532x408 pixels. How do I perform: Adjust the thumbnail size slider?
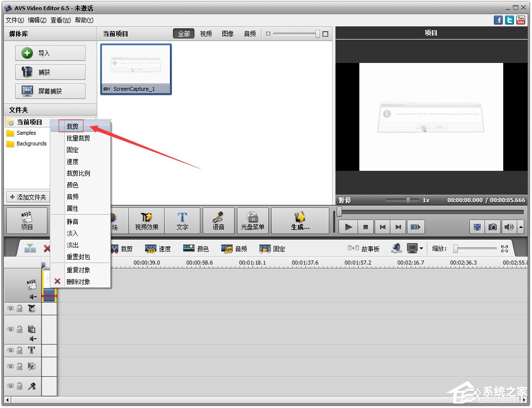tap(318, 34)
